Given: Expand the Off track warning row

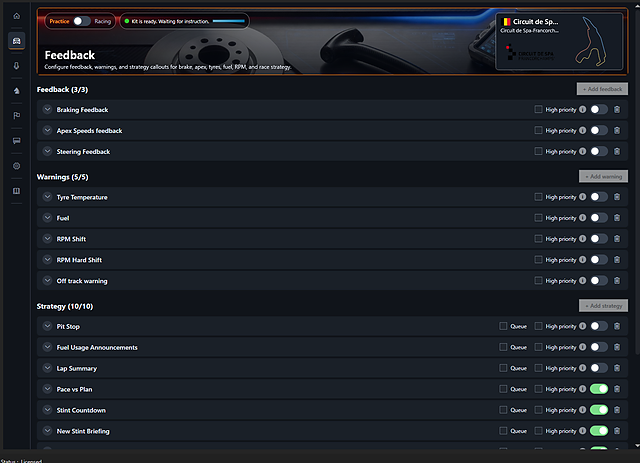Looking at the screenshot, I should [x=47, y=280].
